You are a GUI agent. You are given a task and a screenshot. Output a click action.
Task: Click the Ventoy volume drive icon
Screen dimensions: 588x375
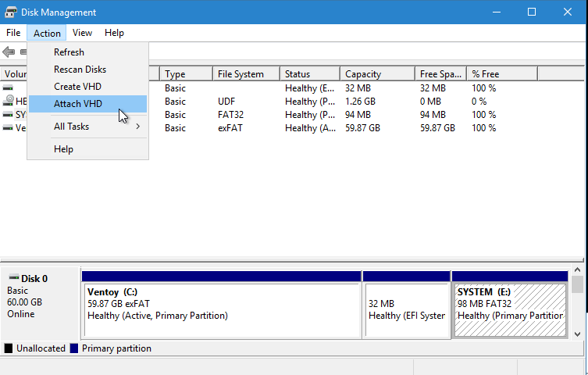9,128
